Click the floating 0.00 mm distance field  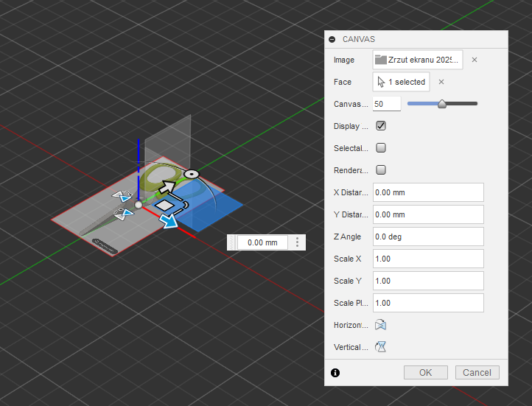point(262,242)
